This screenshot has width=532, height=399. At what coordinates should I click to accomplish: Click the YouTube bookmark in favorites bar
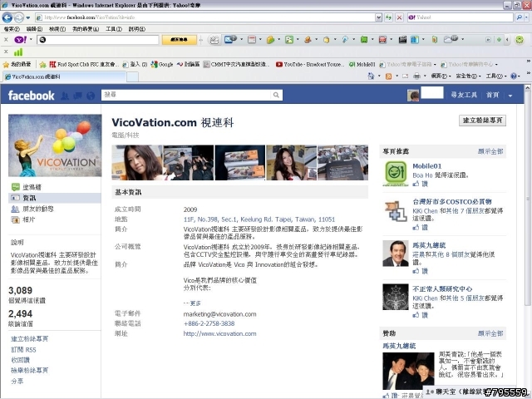[310, 64]
